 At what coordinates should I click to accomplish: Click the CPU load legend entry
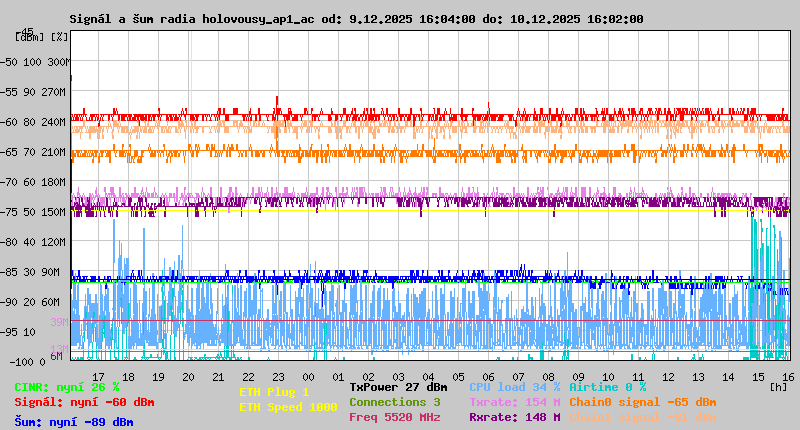click(x=514, y=387)
